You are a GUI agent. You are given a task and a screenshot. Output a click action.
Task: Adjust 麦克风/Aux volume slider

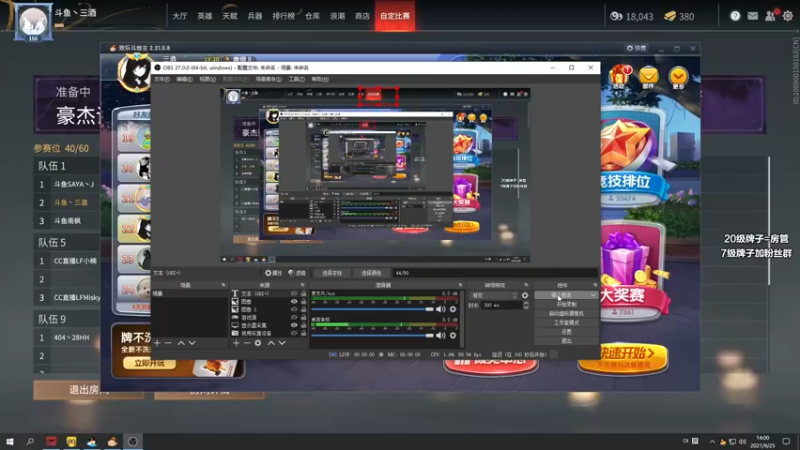click(x=372, y=309)
